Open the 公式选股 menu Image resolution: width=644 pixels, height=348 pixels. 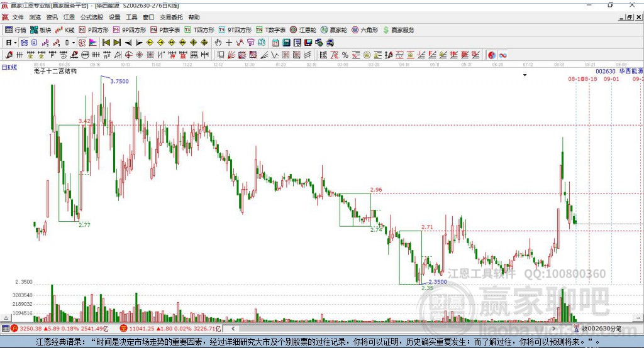[x=92, y=17]
